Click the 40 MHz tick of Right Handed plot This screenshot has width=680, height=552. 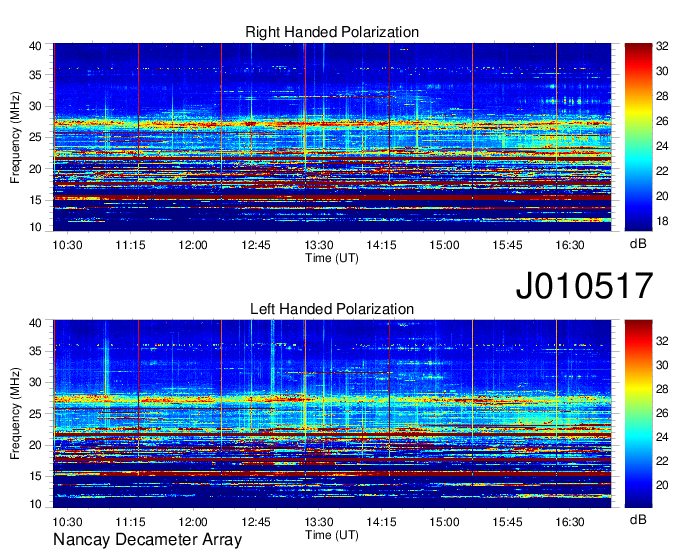tap(35, 46)
